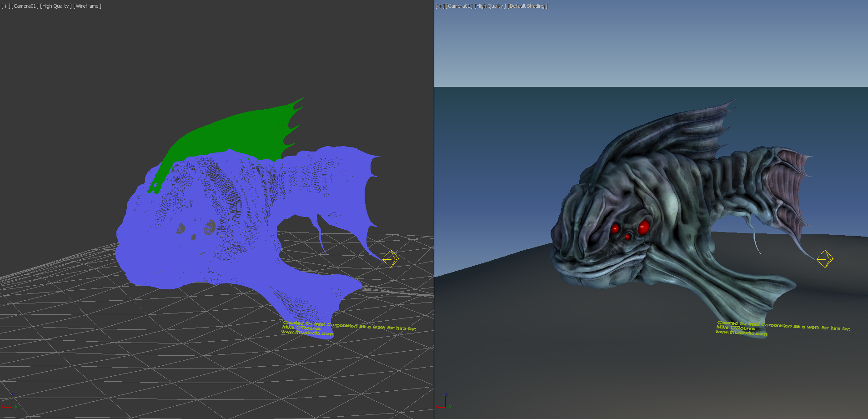Select the yellow light gizmo in shaded viewport

tap(824, 258)
